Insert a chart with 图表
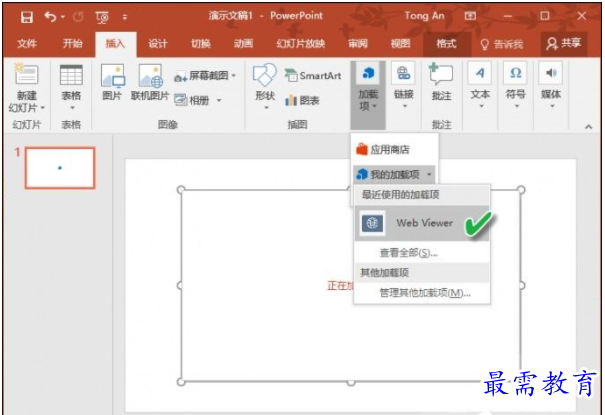This screenshot has width=605, height=415. click(x=302, y=101)
